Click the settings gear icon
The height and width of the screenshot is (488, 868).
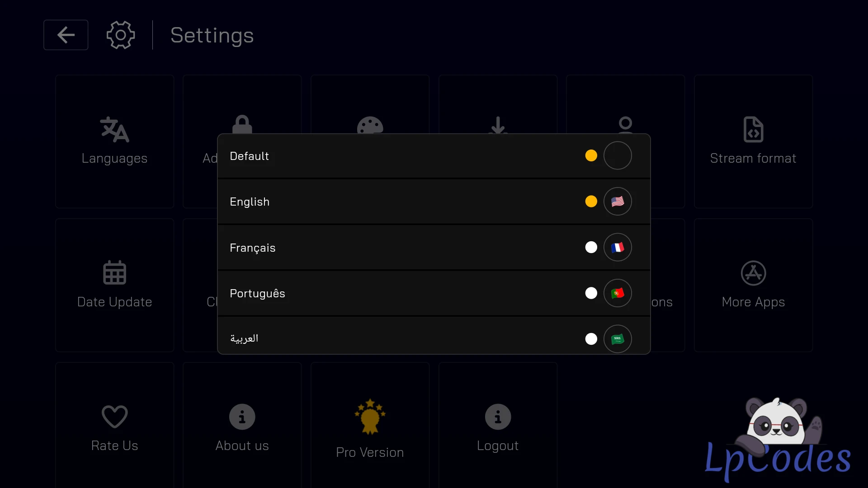point(120,35)
